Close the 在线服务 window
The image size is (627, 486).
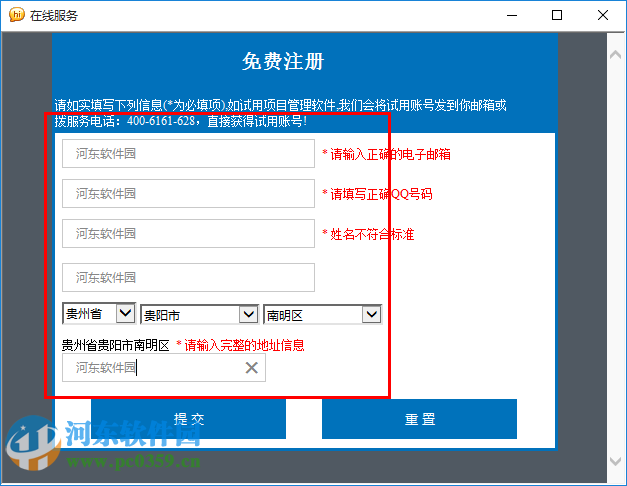[603, 15]
